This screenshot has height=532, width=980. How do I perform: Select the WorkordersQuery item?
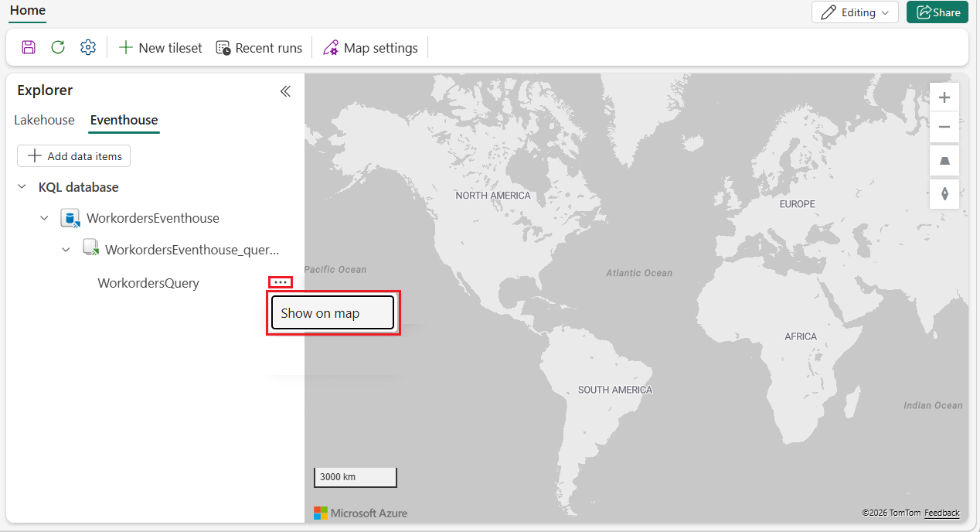pos(148,283)
